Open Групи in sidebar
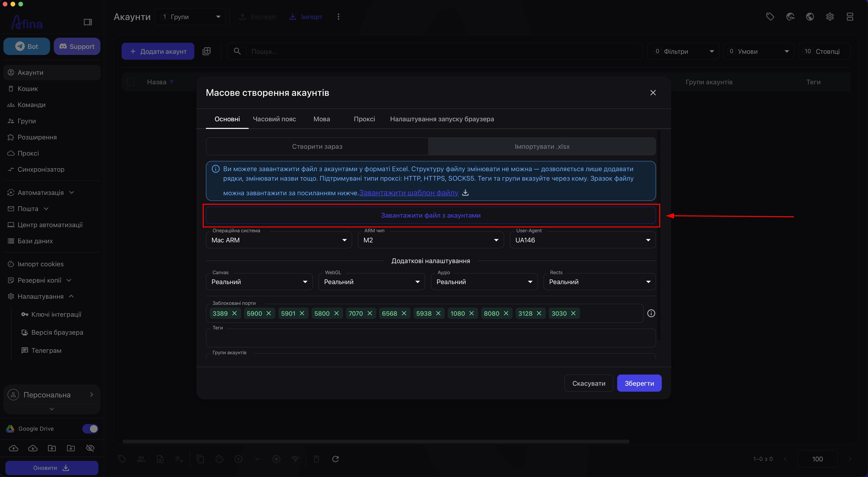This screenshot has width=868, height=477. (x=52, y=121)
